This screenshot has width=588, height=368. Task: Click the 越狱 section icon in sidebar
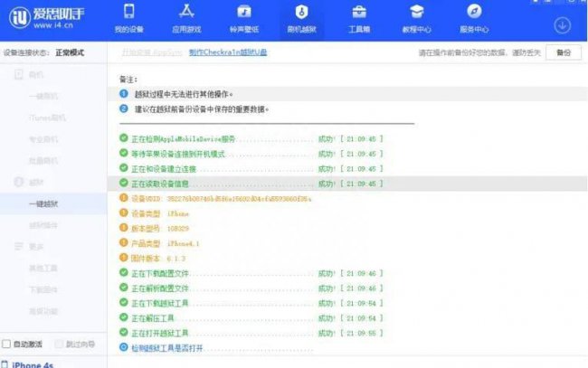coord(19,182)
